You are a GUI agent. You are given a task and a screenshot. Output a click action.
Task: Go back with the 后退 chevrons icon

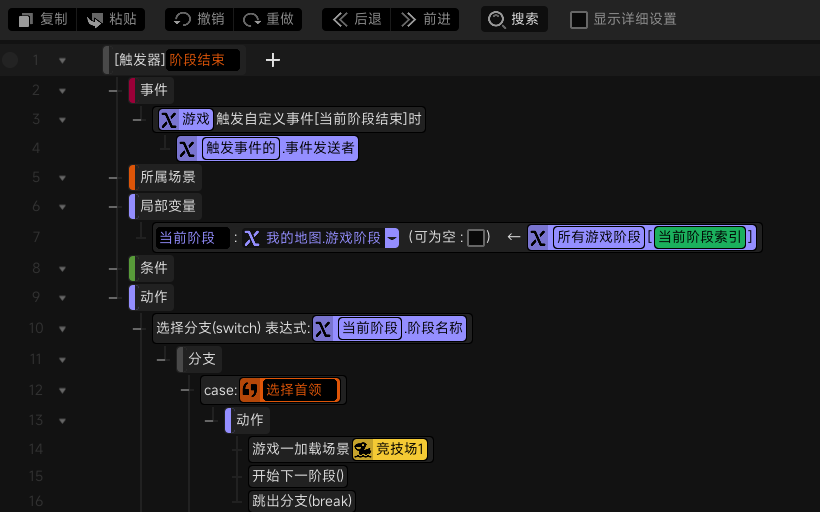(340, 20)
